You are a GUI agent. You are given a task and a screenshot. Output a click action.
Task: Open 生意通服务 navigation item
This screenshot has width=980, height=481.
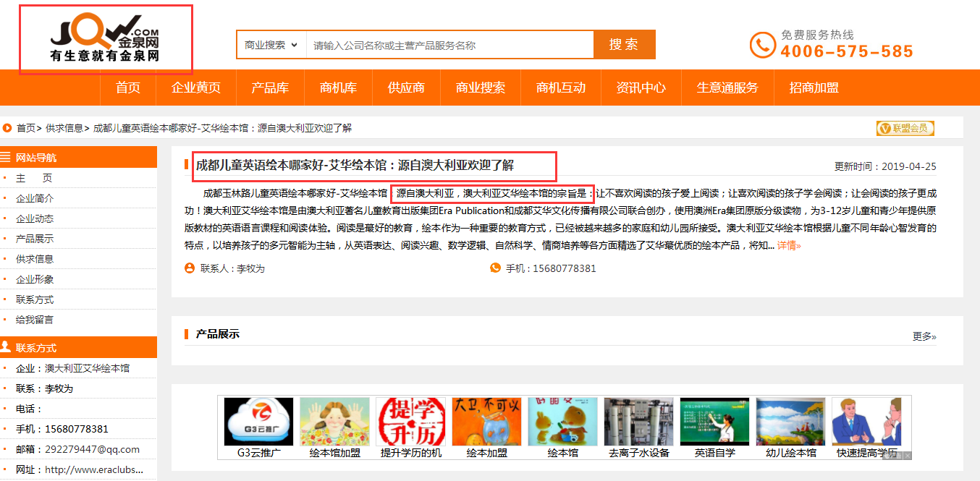click(727, 88)
